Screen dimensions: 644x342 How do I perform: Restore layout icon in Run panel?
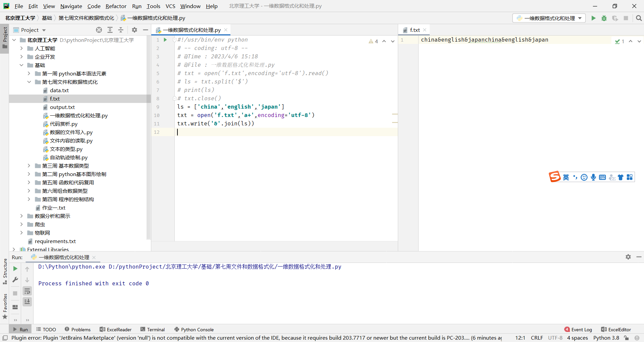coord(15,307)
